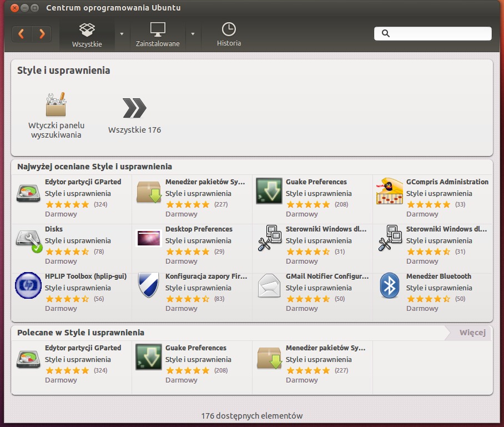Open Guake Preferences title in Najwyżej oceniane
Image resolution: width=504 pixels, height=427 pixels.
(x=316, y=182)
